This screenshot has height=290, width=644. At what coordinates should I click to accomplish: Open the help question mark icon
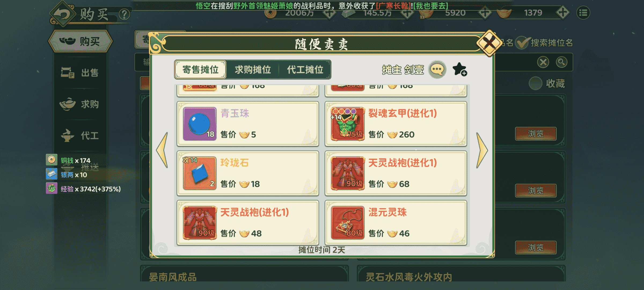tap(124, 15)
